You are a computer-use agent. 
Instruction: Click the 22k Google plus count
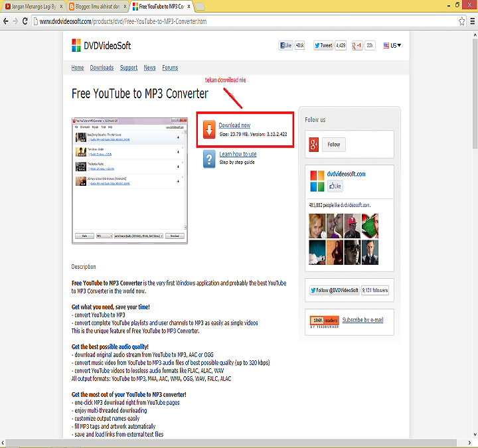click(370, 45)
